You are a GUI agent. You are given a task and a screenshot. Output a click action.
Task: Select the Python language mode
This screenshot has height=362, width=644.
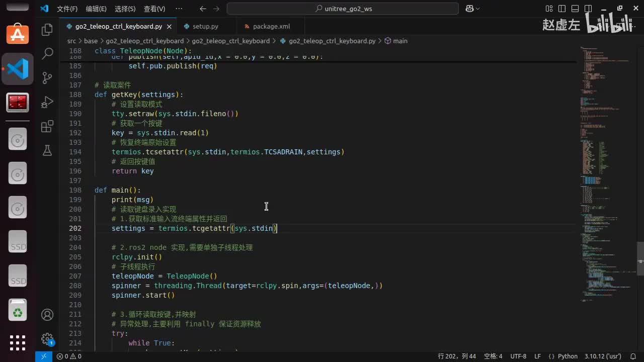568,356
